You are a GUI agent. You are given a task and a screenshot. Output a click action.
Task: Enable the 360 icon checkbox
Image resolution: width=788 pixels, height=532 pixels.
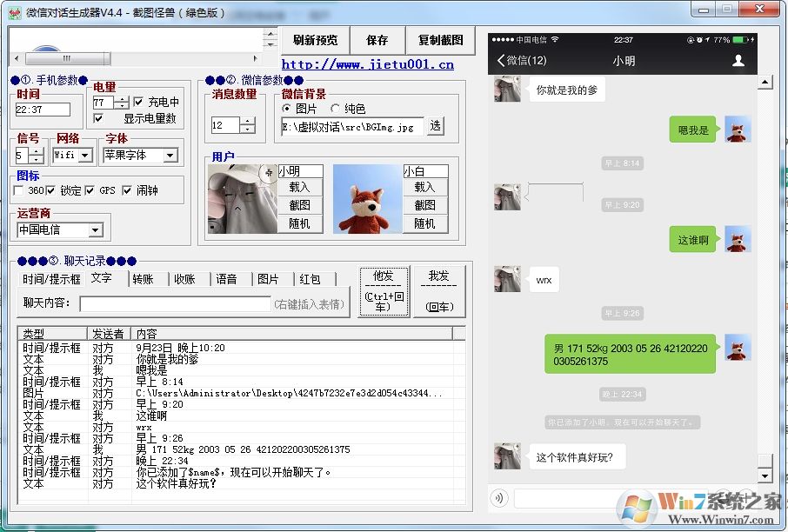tap(19, 190)
